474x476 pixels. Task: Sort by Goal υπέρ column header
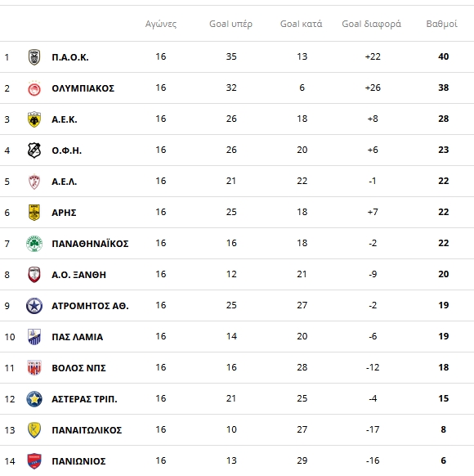230,24
